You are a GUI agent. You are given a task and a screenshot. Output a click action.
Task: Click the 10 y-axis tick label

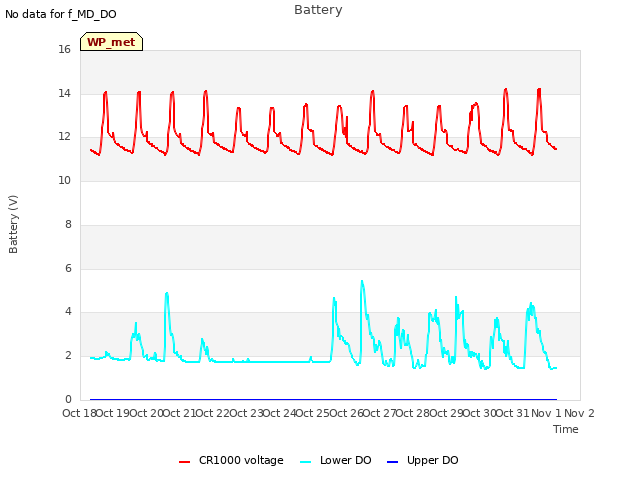[x=64, y=180]
